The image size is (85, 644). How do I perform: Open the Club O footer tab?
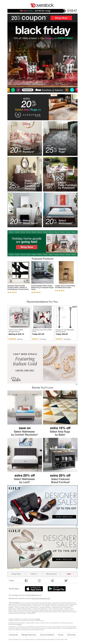[34, 574]
